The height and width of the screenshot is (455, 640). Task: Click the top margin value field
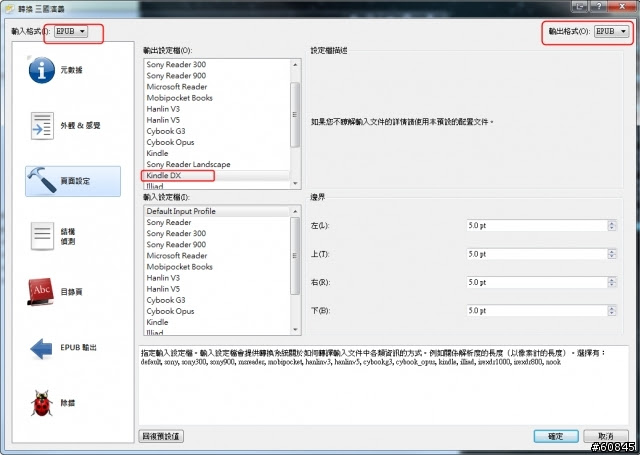pos(537,254)
